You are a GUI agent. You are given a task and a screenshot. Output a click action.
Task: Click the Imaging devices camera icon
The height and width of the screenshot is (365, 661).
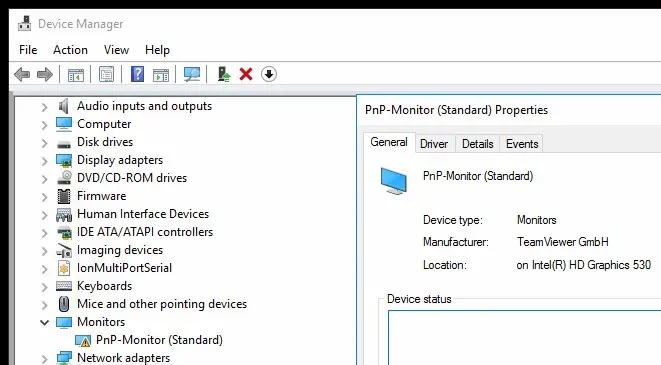pyautogui.click(x=64, y=250)
